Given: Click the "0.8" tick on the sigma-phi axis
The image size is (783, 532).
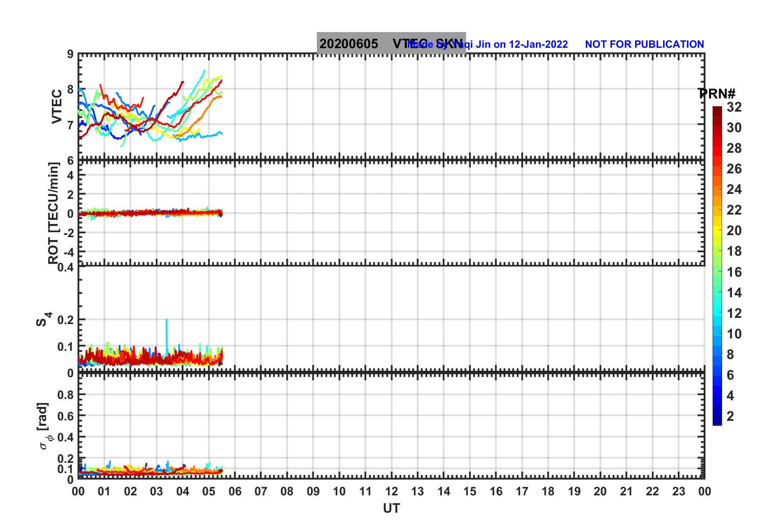Looking at the screenshot, I should coord(66,395).
